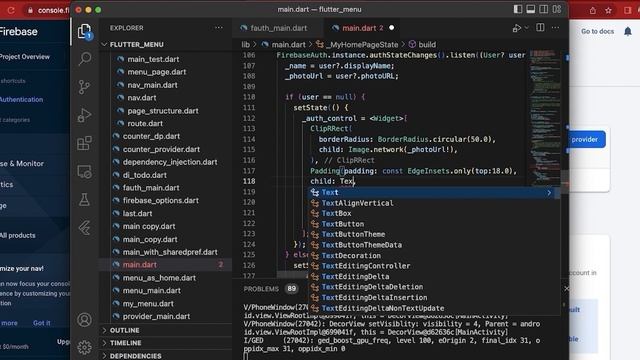Open the Accounts menu icon
The image size is (640, 360).
click(x=84, y=320)
